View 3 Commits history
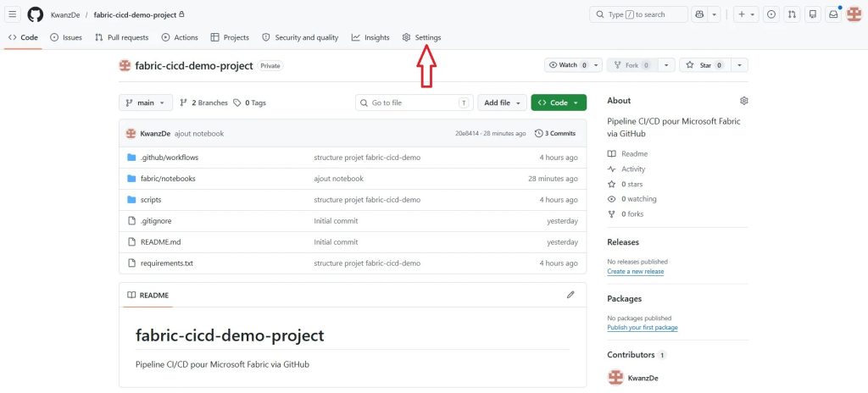Viewport: 868px width, 393px height. [x=555, y=133]
